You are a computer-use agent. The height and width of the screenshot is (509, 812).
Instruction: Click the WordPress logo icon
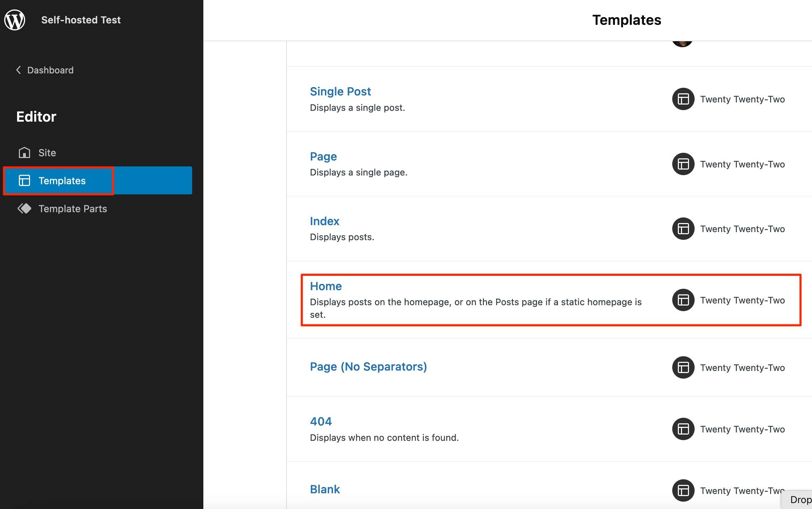click(x=14, y=19)
